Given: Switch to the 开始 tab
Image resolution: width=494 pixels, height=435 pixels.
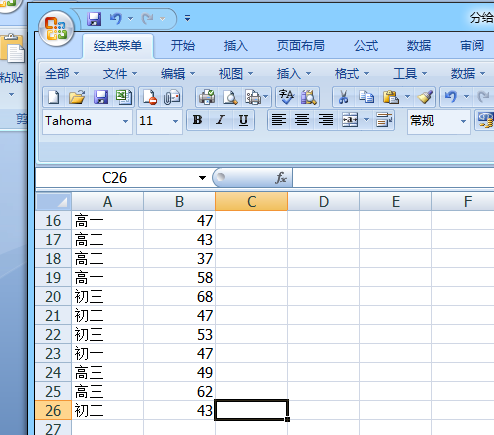Looking at the screenshot, I should 183,46.
